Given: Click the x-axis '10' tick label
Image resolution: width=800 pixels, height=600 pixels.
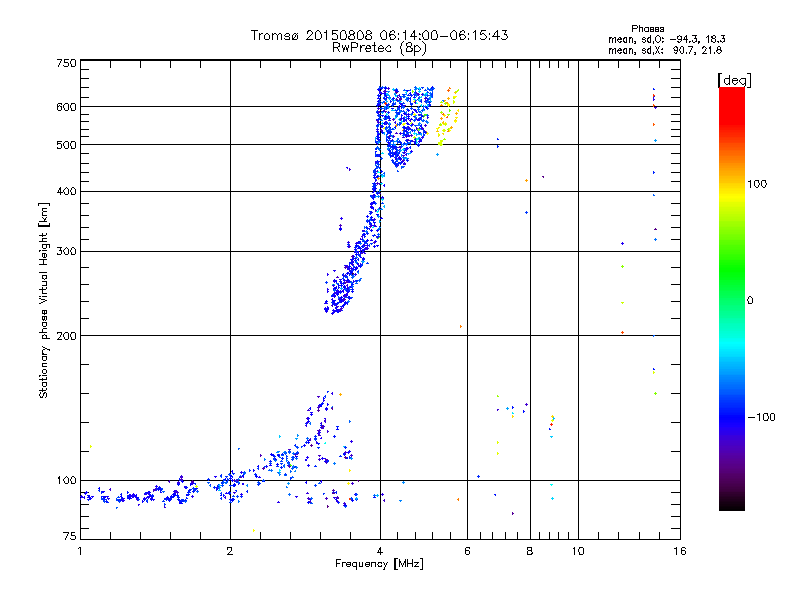Looking at the screenshot, I should [x=578, y=551].
